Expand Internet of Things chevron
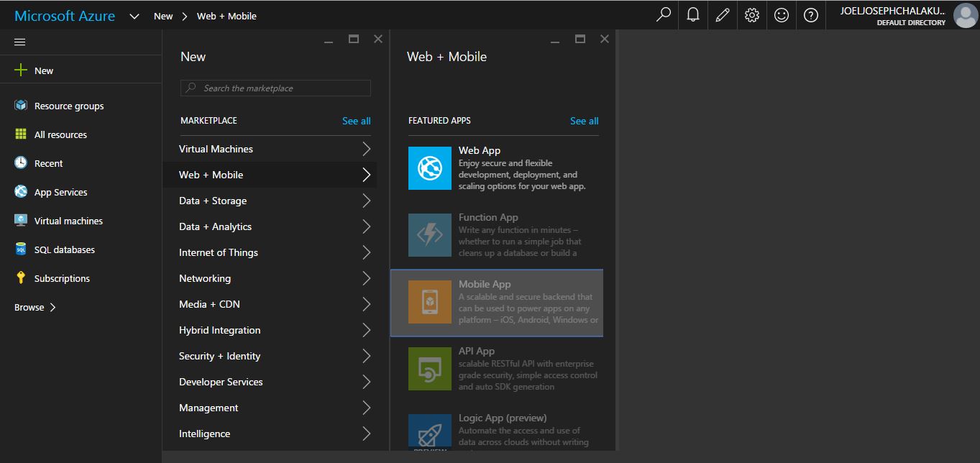Viewport: 980px width, 463px height. tap(367, 252)
